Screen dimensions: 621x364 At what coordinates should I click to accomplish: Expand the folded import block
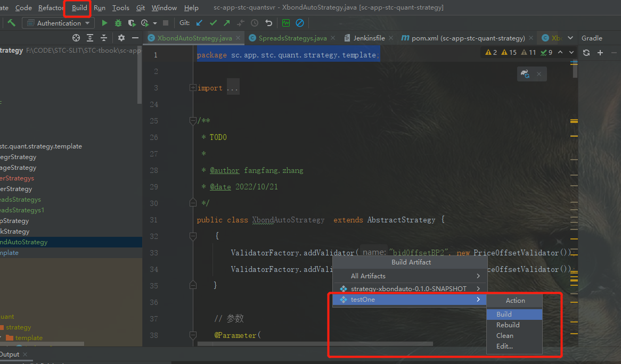tap(193, 88)
